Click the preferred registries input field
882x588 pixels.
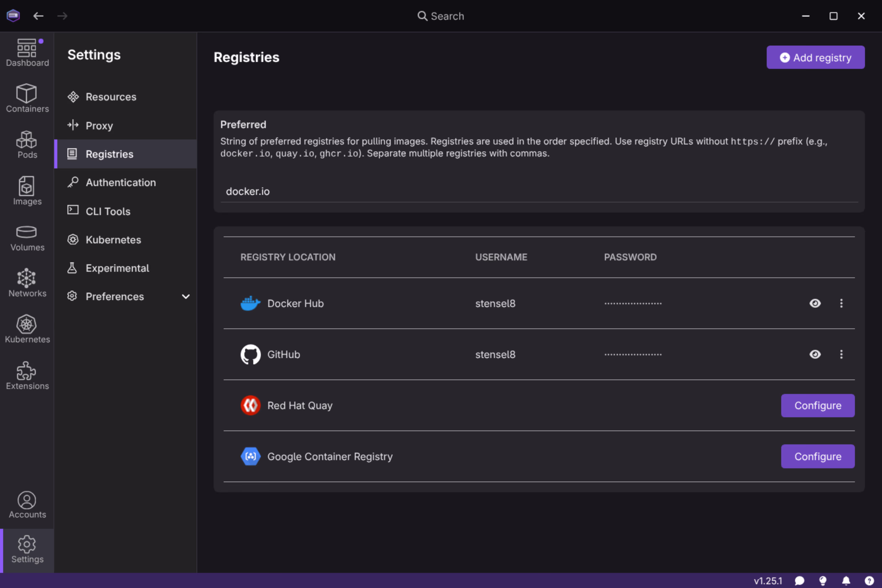click(539, 192)
